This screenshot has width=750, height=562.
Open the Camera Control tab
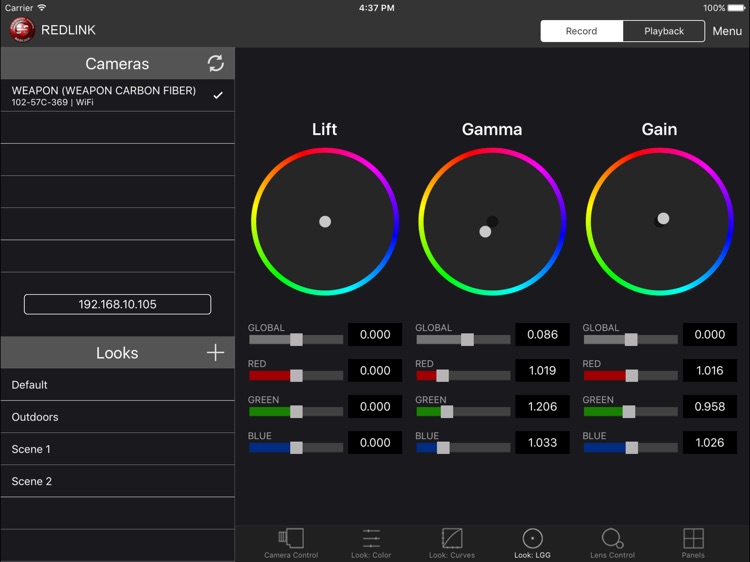click(291, 544)
